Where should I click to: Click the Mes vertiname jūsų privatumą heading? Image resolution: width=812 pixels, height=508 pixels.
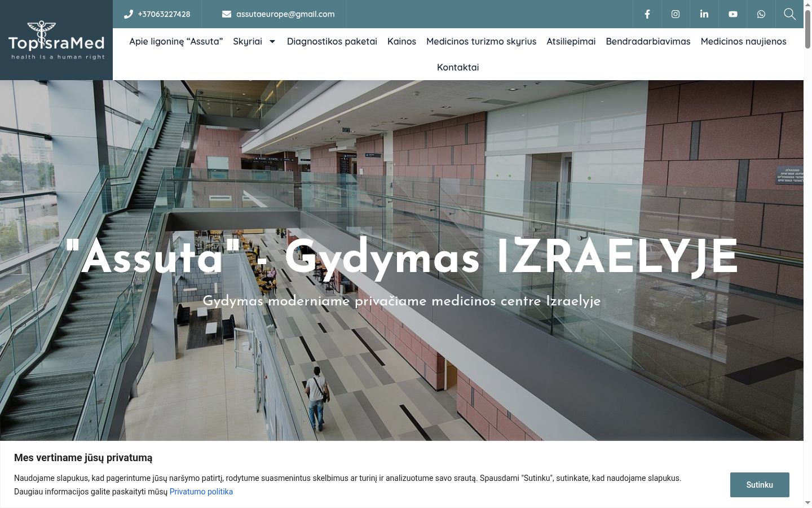(x=83, y=458)
